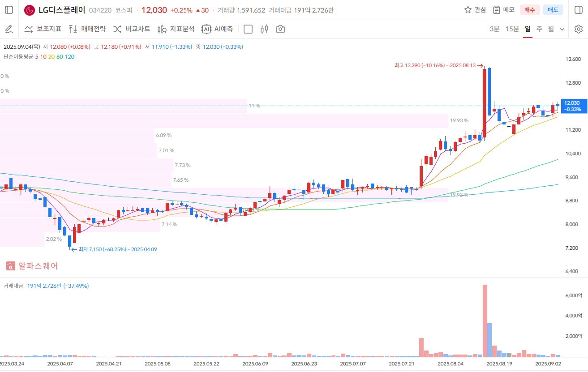The height and width of the screenshot is (372, 588).
Task: Expand the timeframe dropdown chevron
Action: click(x=562, y=30)
